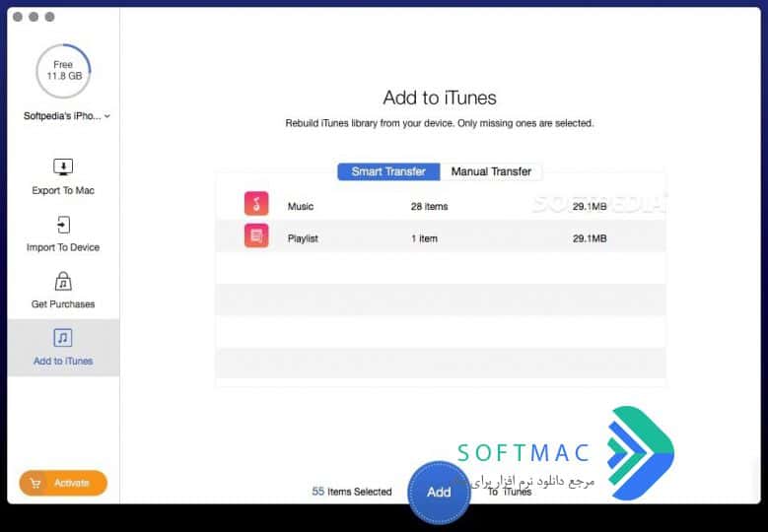Expand the Softpedia's iPhone device dropdown

pos(106,116)
